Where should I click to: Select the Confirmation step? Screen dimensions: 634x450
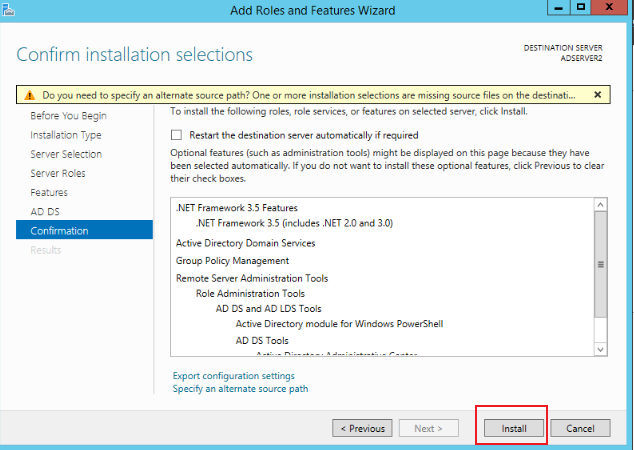[85, 230]
